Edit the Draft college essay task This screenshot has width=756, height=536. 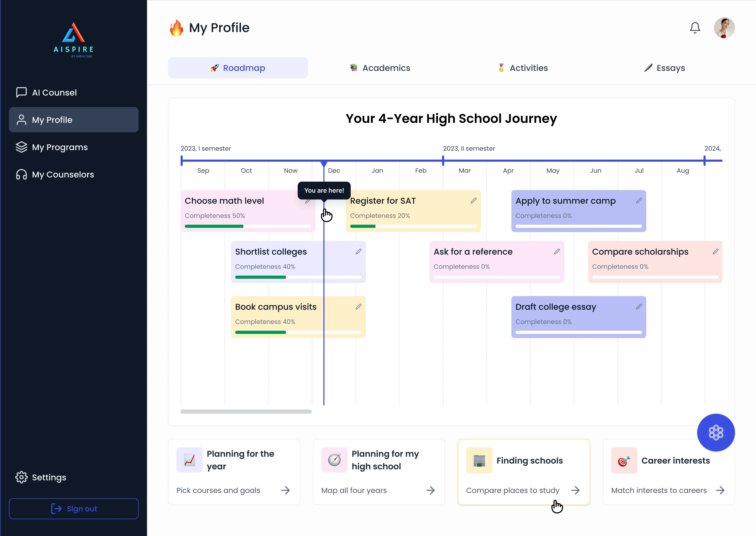639,307
